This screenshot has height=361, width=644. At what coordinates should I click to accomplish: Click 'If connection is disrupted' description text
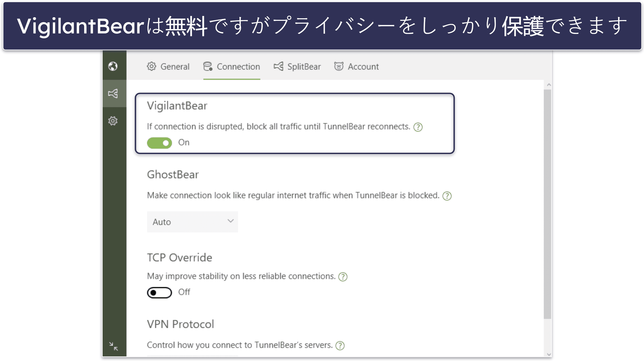coord(279,127)
